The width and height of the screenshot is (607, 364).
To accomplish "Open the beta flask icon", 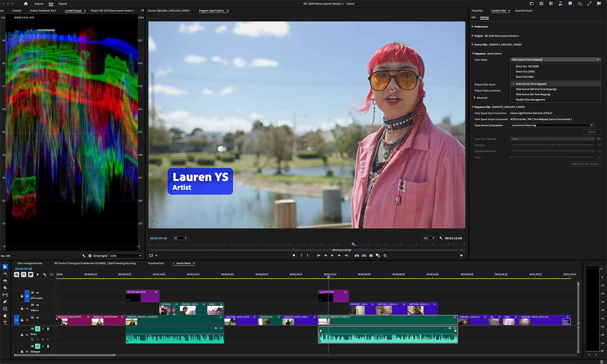I will pos(561,3).
